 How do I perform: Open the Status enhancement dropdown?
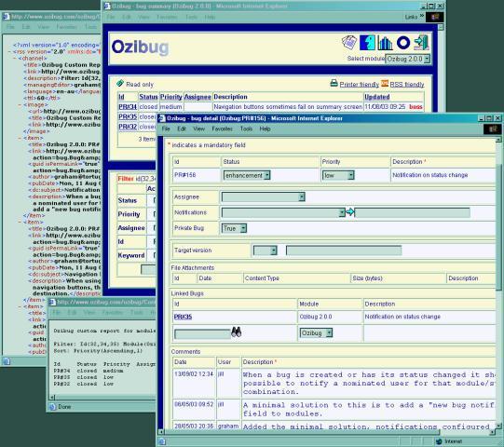247,175
